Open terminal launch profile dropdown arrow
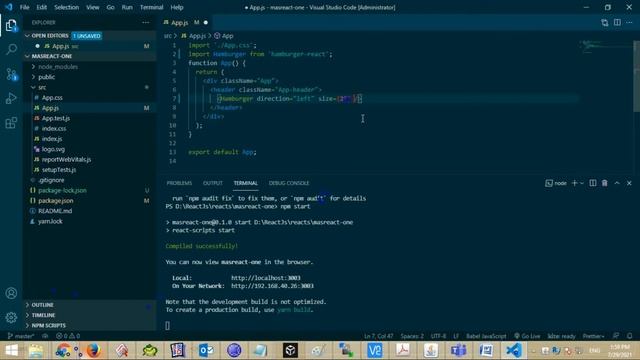The width and height of the screenshot is (640, 360). [x=582, y=183]
